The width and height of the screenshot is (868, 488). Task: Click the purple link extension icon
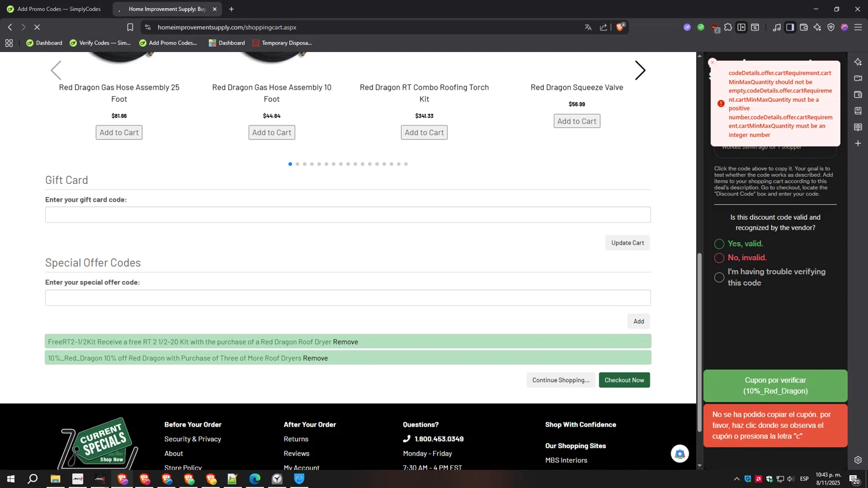click(x=687, y=27)
